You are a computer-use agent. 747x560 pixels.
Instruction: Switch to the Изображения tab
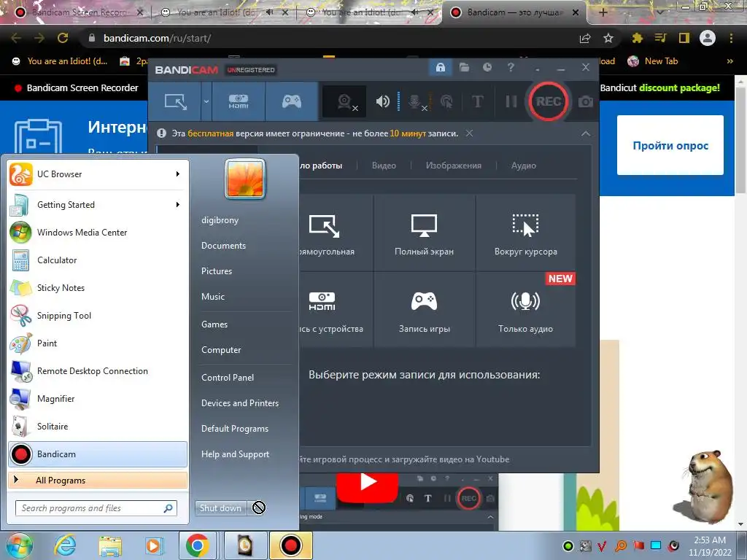pyautogui.click(x=454, y=166)
